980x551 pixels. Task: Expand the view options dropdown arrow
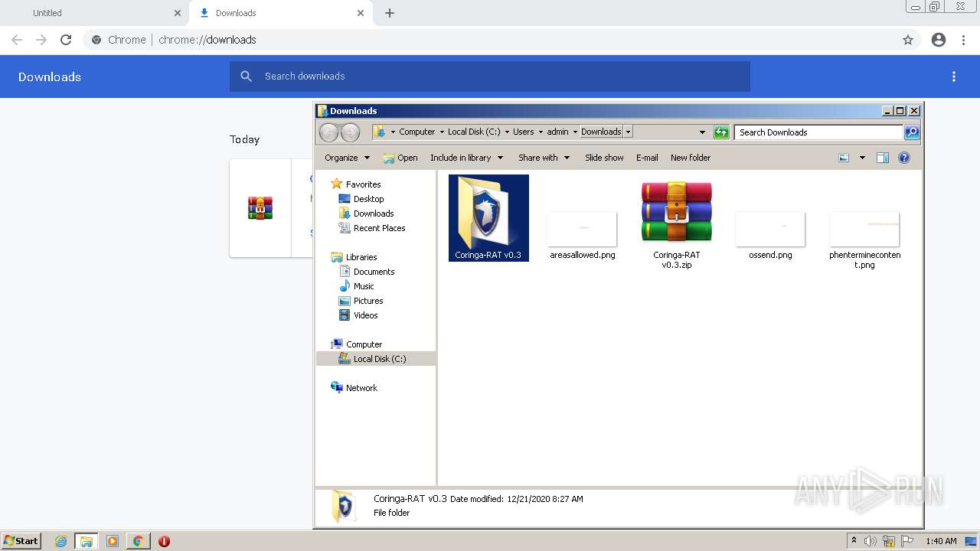click(x=862, y=158)
